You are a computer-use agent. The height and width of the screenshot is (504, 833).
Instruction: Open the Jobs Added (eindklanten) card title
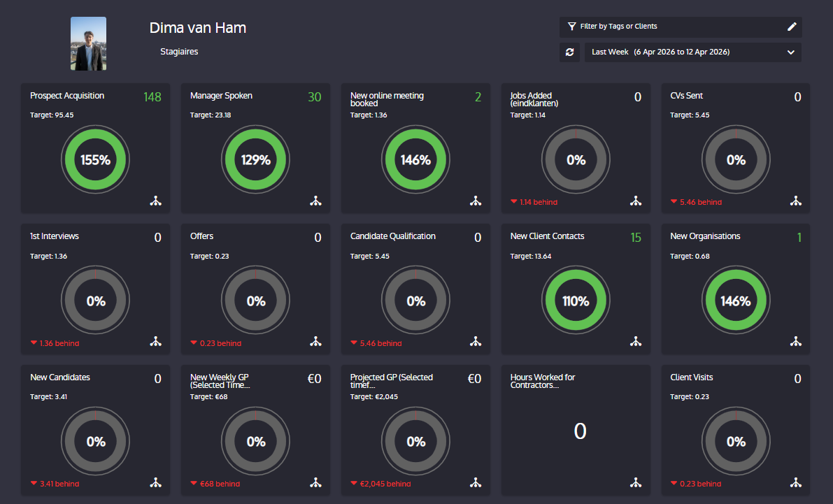point(534,99)
